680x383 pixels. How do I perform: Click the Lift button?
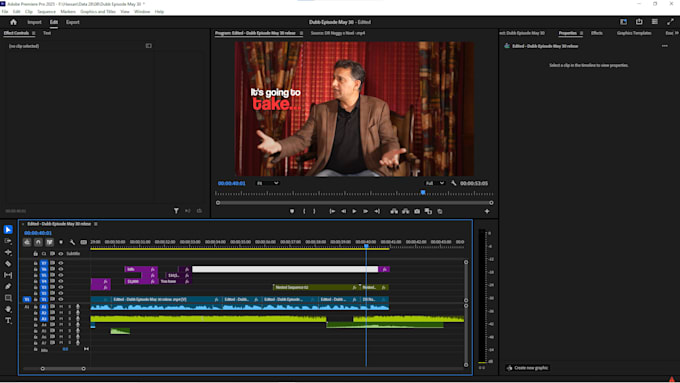(394, 211)
